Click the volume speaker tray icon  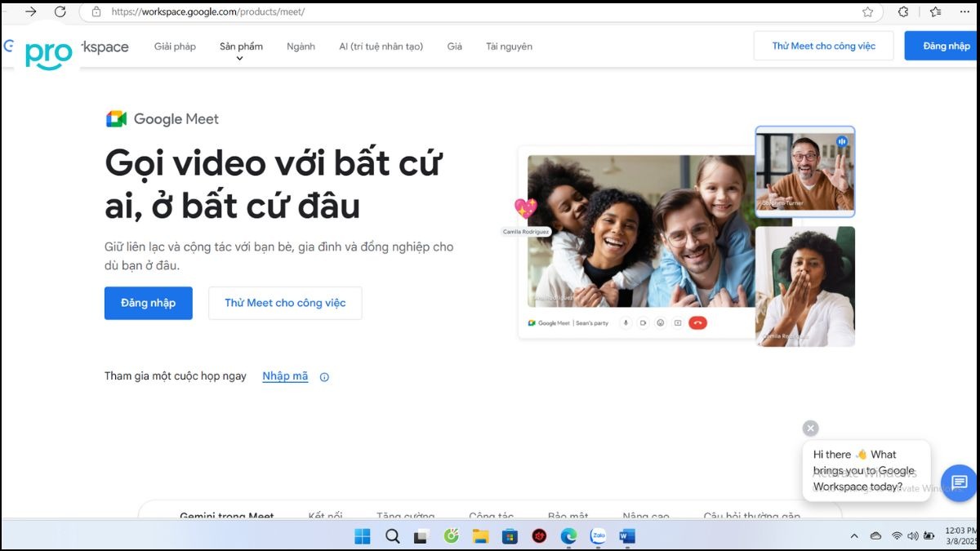912,536
